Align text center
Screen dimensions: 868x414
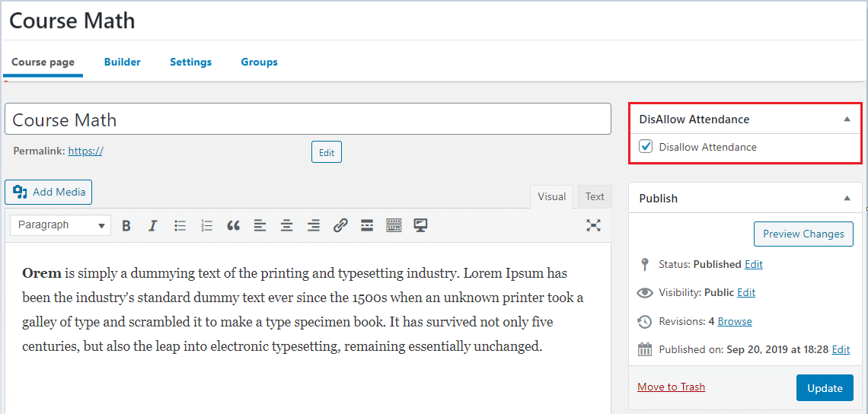point(287,225)
